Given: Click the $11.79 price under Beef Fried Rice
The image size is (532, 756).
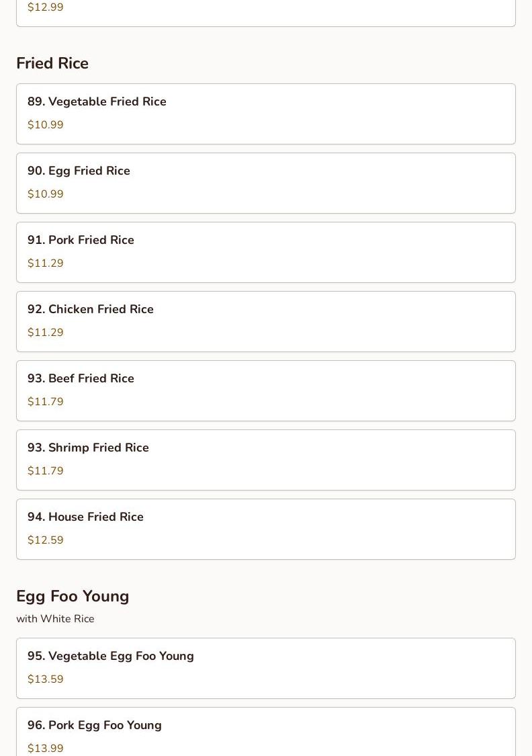Looking at the screenshot, I should [46, 402].
